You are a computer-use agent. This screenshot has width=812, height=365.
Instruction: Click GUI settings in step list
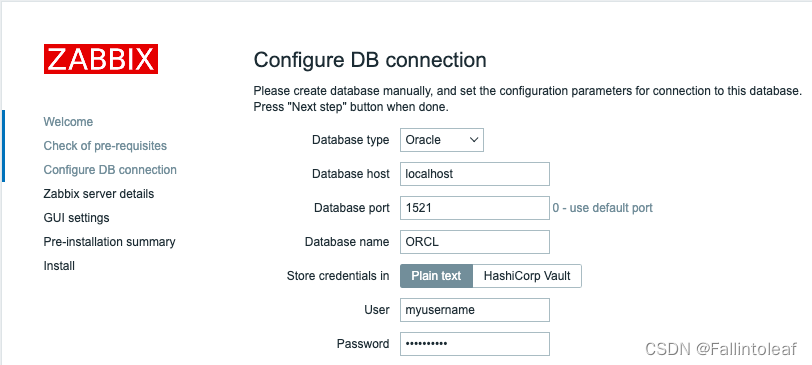pyautogui.click(x=77, y=217)
